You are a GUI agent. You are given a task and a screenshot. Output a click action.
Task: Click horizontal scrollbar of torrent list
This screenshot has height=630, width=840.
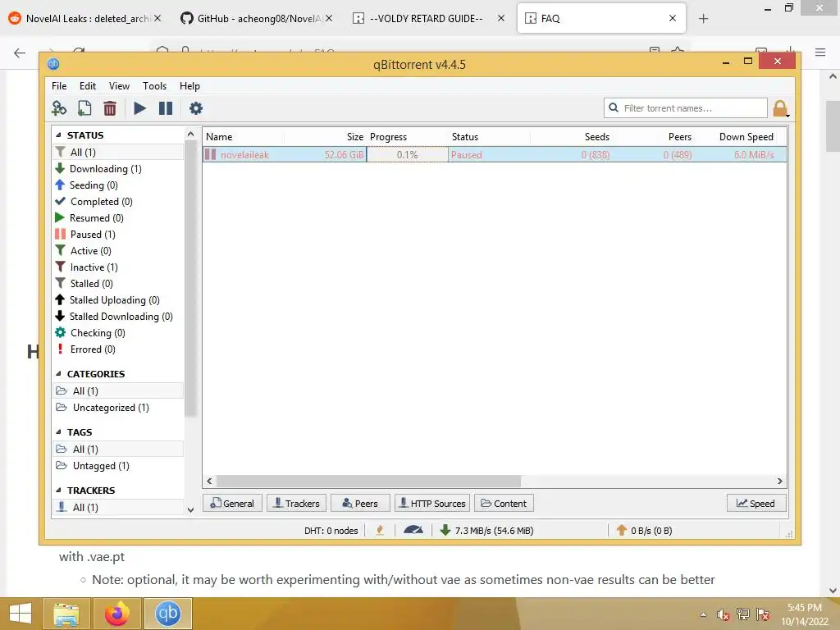pyautogui.click(x=368, y=481)
